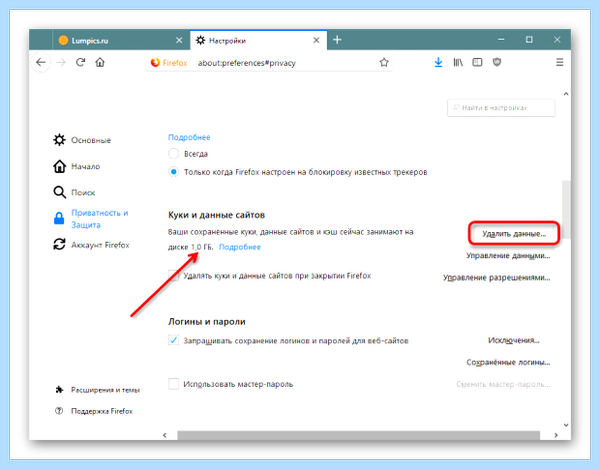This screenshot has width=600, height=469.
Task: Enable Использовать мастер-пароль checkbox
Action: tap(173, 384)
